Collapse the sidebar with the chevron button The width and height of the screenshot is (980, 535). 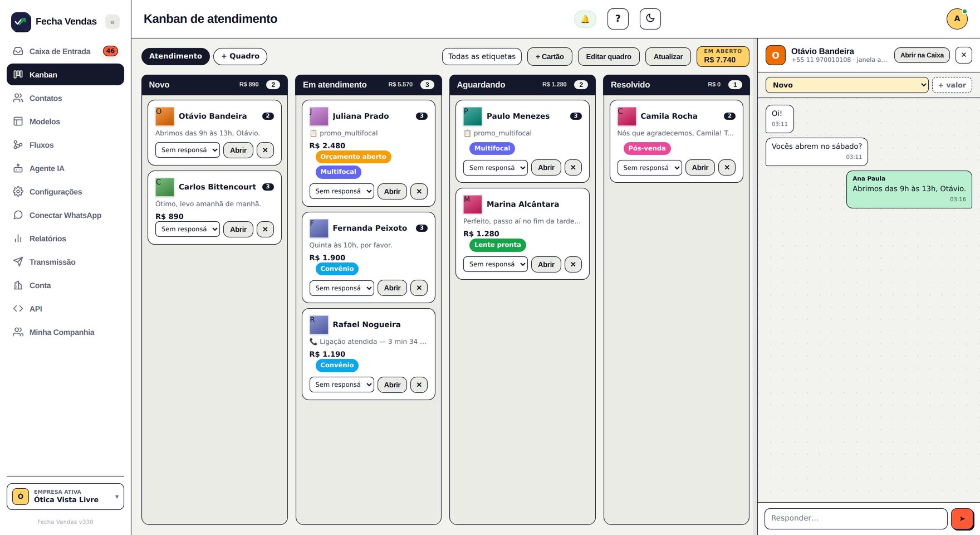click(x=112, y=22)
